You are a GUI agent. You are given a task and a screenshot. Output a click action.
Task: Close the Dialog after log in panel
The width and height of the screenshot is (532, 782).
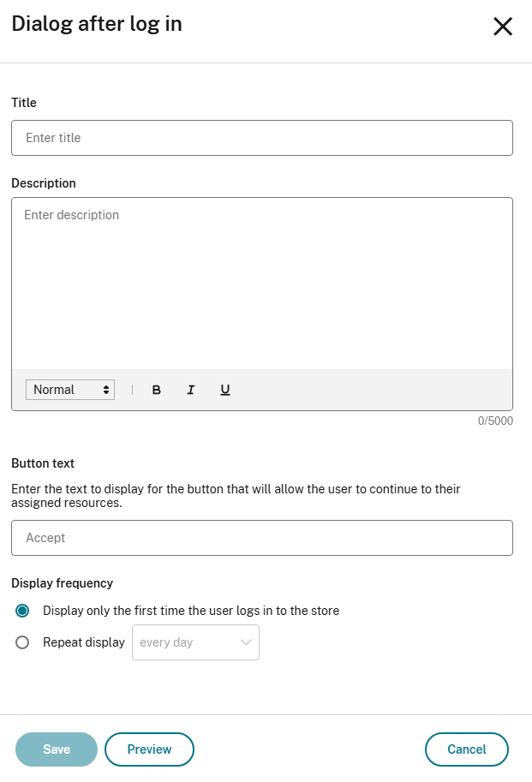(502, 27)
